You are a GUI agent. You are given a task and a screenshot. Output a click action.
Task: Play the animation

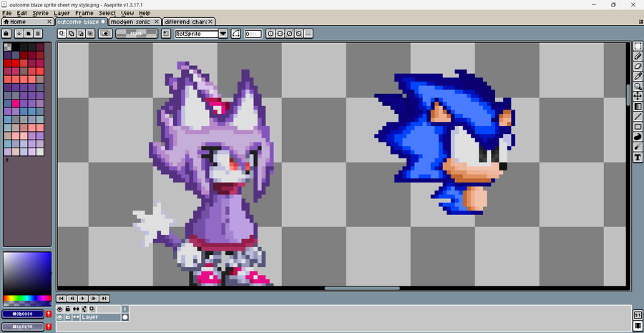(83, 299)
